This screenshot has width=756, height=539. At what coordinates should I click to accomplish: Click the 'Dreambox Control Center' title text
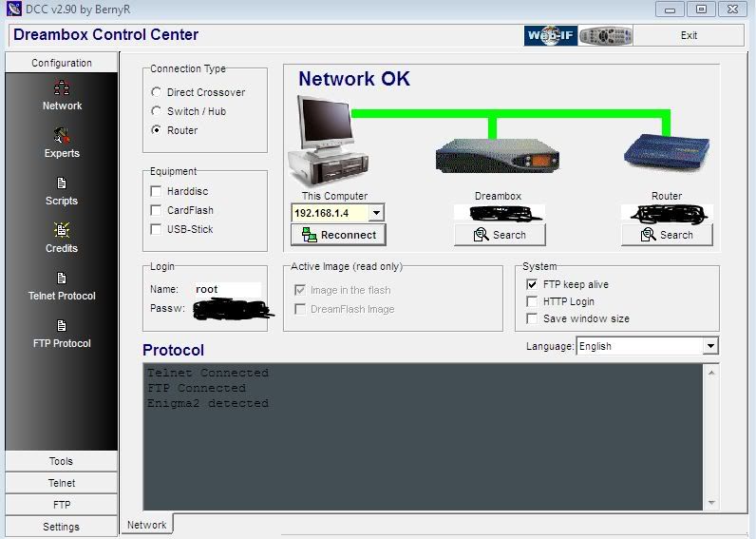(x=105, y=34)
